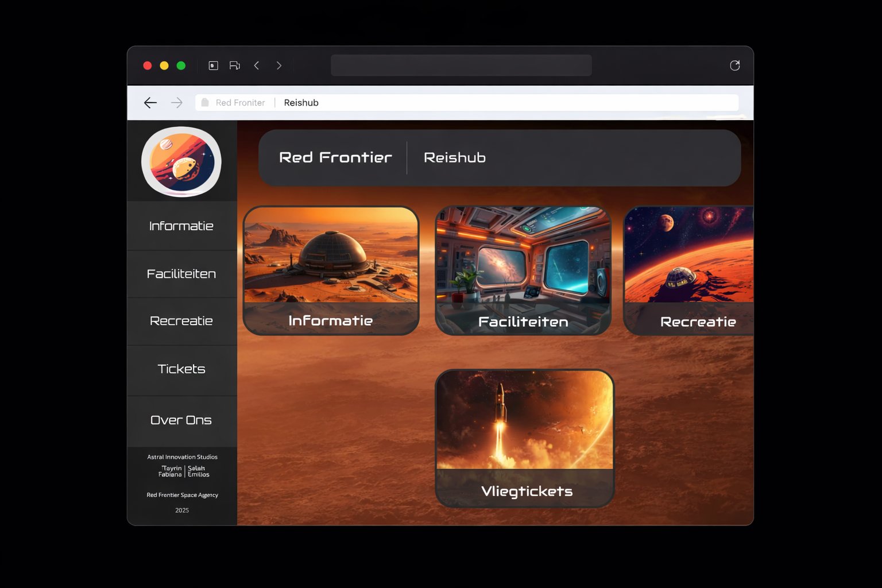Open Faciliteiten in the sidebar menu
This screenshot has height=588, width=882.
[x=181, y=274]
